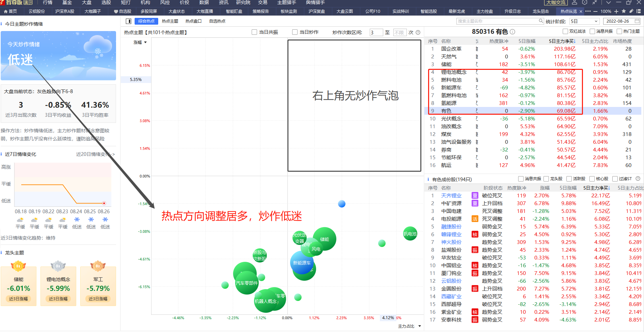This screenshot has width=644, height=332.
Task: Open stock link 西藏矿业
Action: 451,297
